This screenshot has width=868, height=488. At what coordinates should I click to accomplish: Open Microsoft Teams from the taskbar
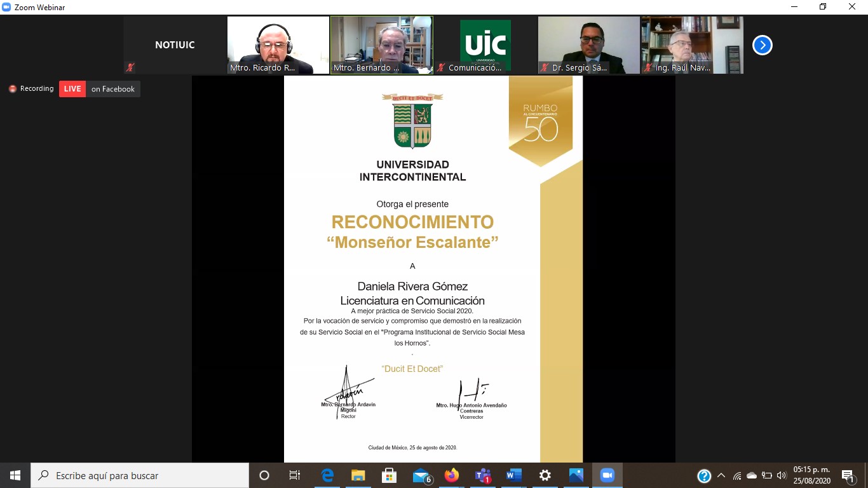click(483, 475)
